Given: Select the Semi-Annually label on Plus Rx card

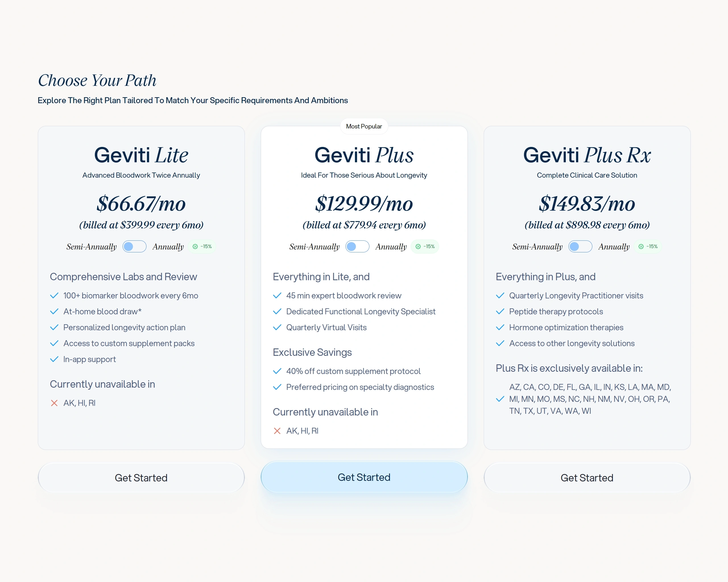Looking at the screenshot, I should pyautogui.click(x=537, y=247).
